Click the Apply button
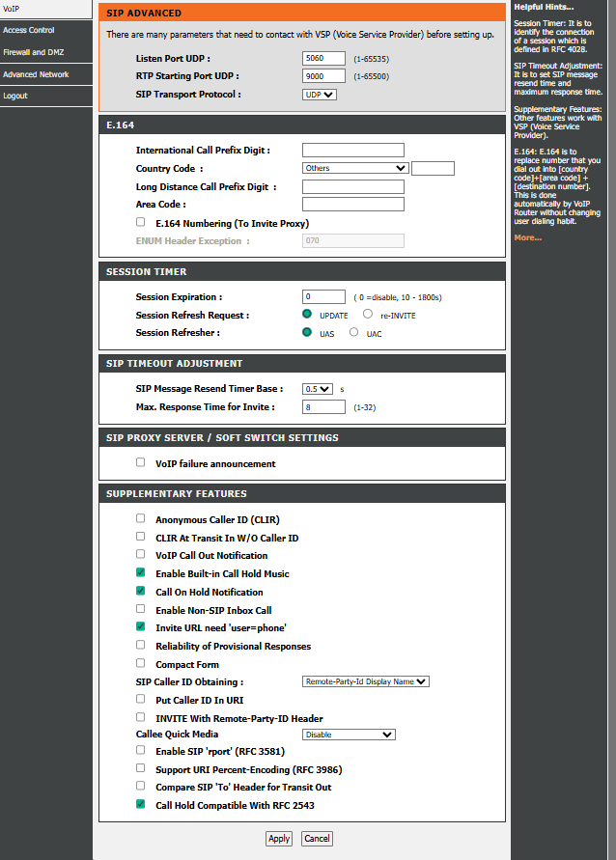 click(x=279, y=839)
